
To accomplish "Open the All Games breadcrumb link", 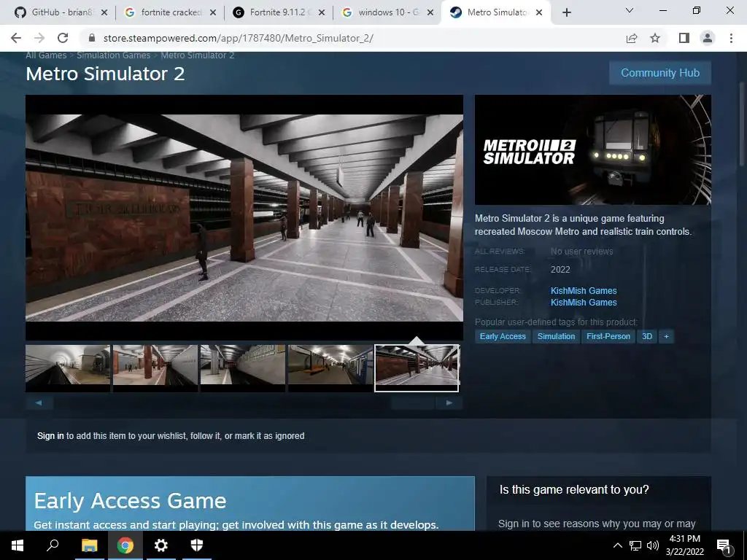I will click(x=46, y=55).
